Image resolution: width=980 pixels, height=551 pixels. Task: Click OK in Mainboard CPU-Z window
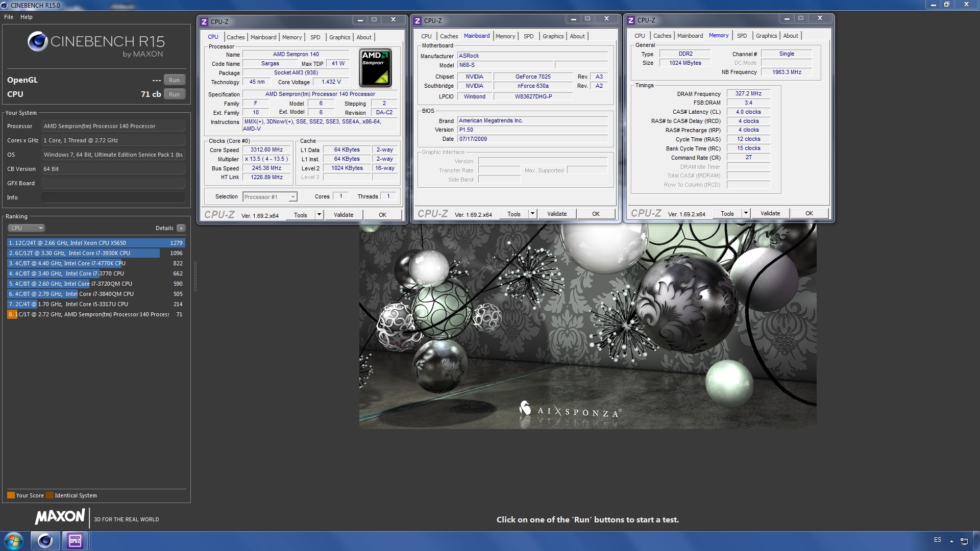[596, 214]
